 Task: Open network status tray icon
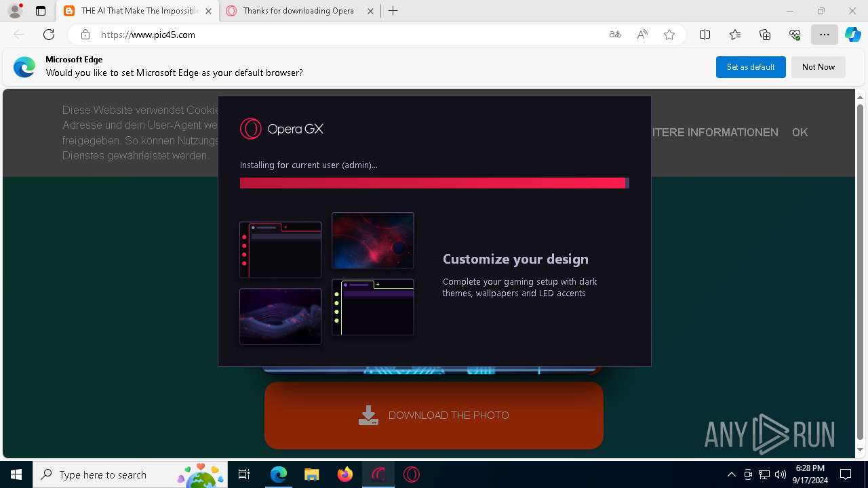pyautogui.click(x=764, y=474)
